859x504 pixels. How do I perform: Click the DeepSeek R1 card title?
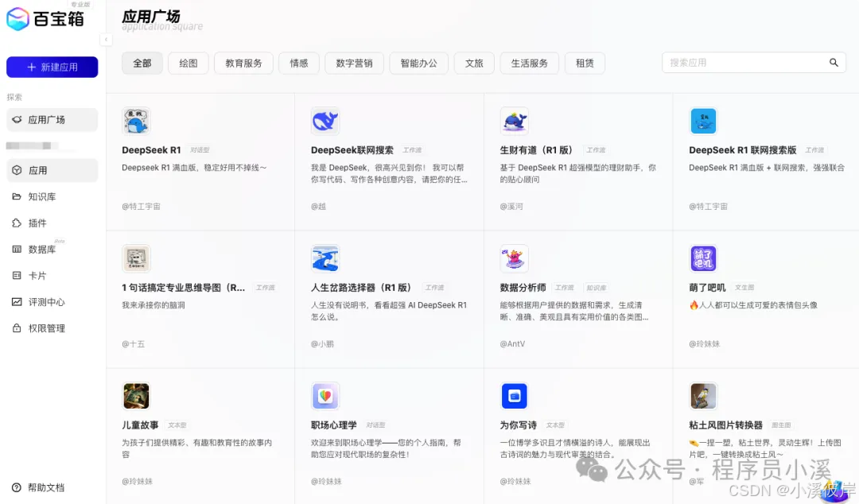point(151,150)
